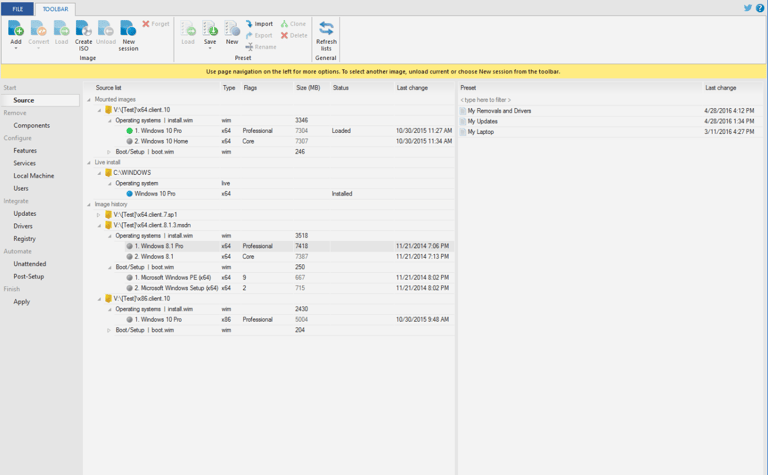Click the blue dot of installed Windows 10 Pro

coord(129,193)
